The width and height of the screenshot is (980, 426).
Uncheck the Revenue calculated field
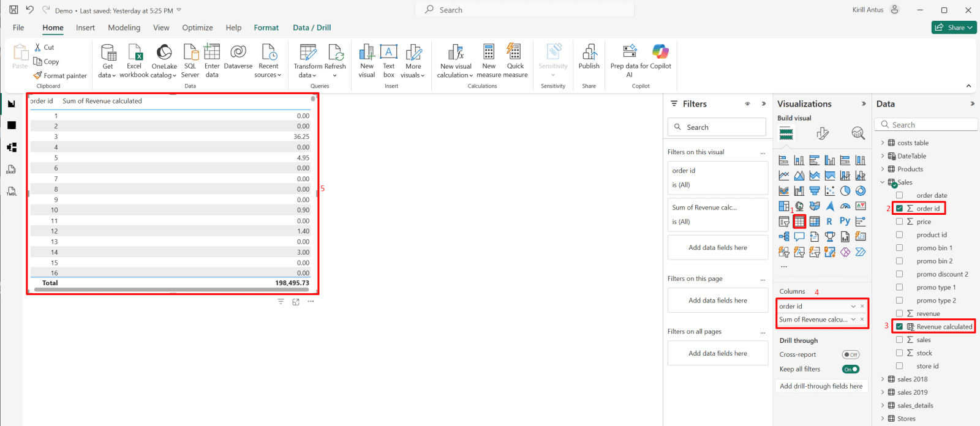(x=899, y=327)
